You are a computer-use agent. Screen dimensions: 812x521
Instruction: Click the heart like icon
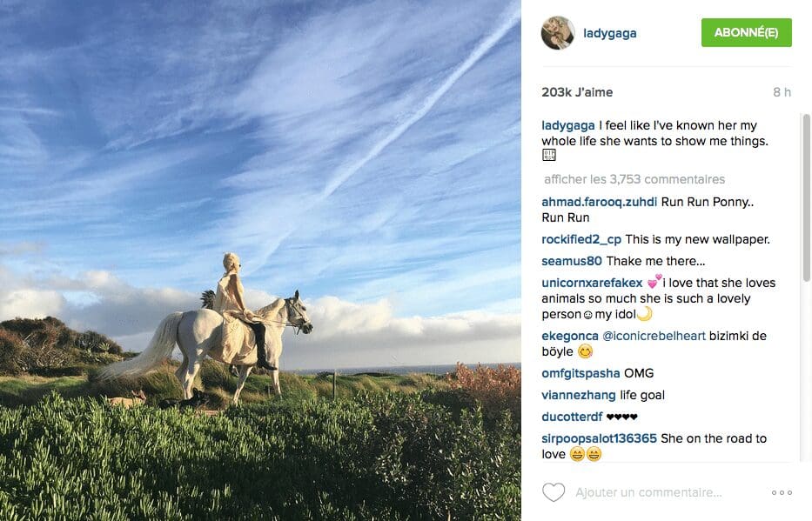click(x=554, y=492)
